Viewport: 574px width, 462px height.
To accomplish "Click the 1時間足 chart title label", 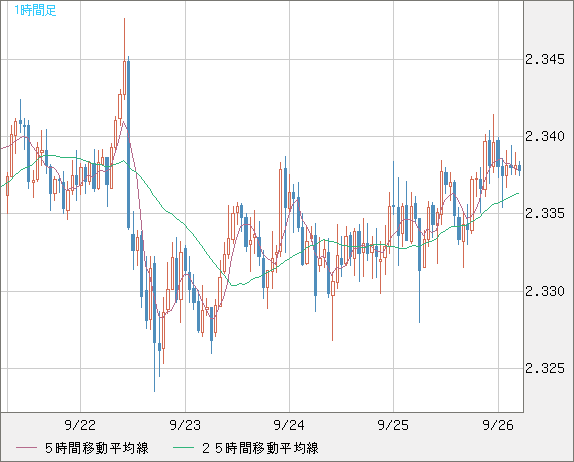I will tap(35, 10).
